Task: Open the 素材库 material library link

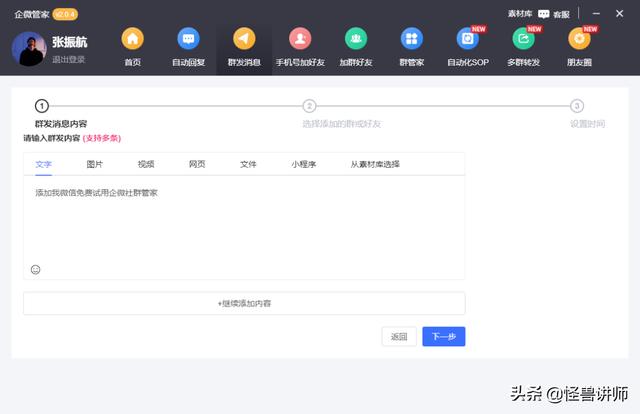Action: (520, 14)
